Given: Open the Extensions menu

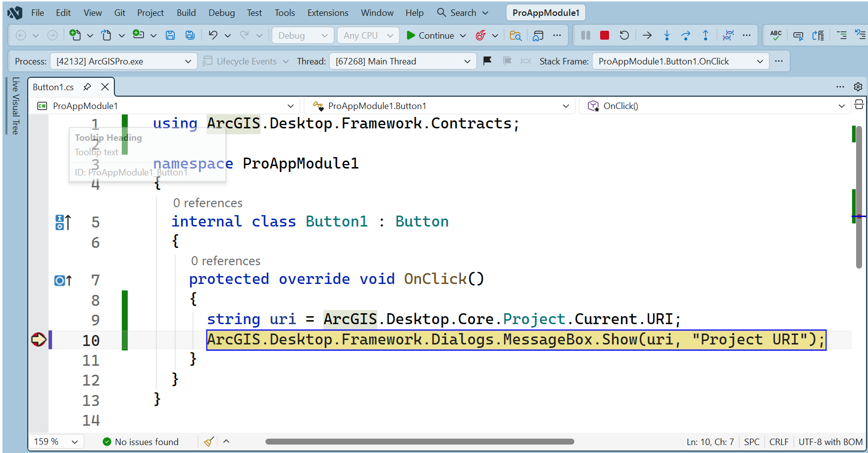Looking at the screenshot, I should (328, 13).
